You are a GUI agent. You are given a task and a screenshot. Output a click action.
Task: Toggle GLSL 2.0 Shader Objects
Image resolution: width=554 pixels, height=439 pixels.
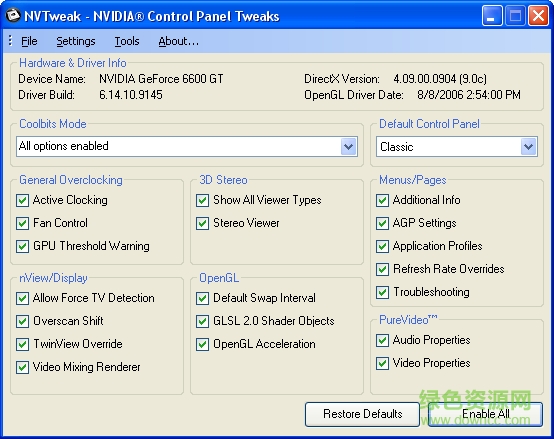(x=202, y=321)
